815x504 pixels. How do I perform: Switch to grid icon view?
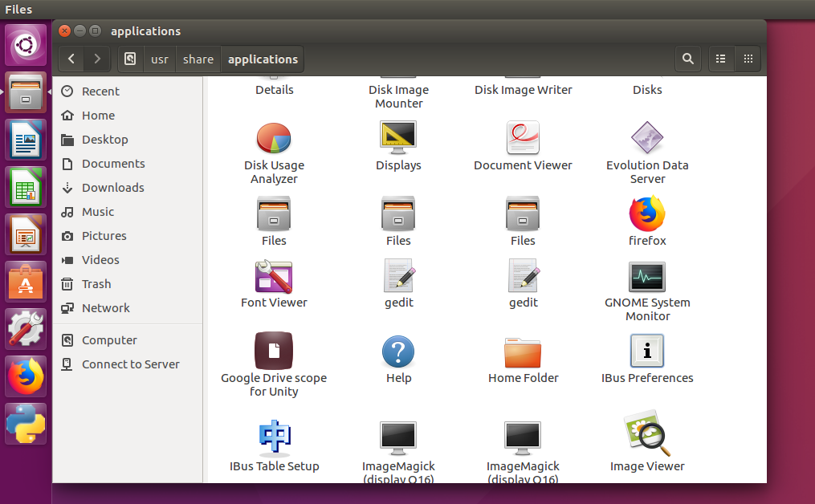[x=748, y=59]
